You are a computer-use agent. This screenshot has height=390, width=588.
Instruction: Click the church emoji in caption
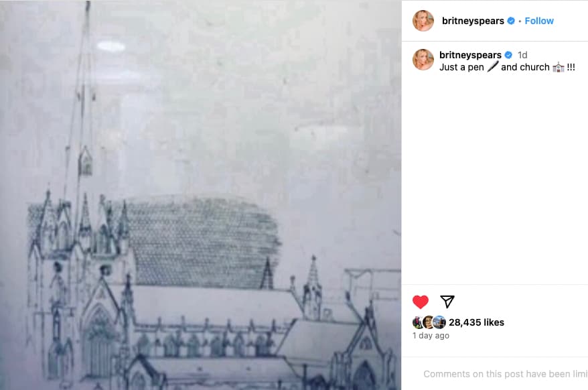(559, 68)
